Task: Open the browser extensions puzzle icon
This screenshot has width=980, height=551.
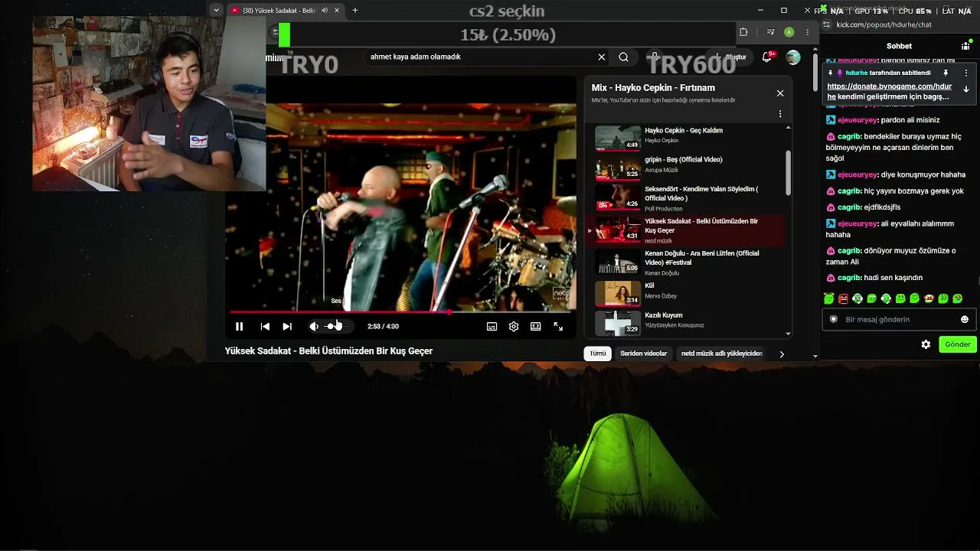Action: click(743, 32)
